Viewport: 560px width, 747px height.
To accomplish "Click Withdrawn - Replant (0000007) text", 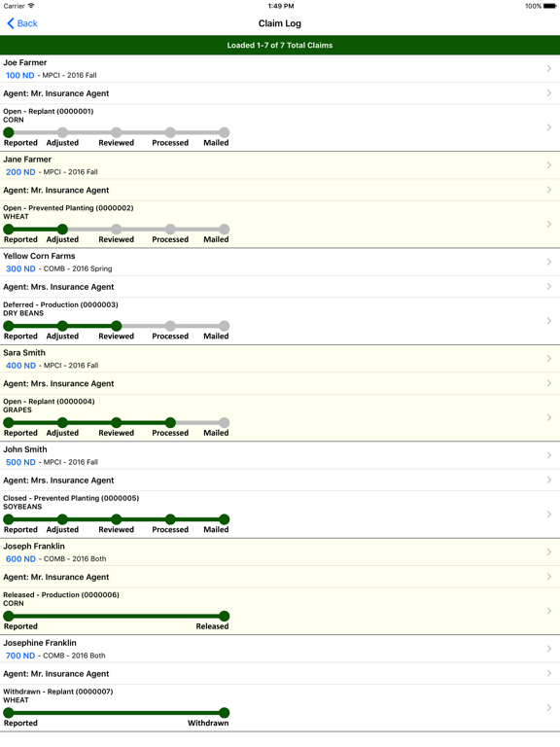I will 58,692.
